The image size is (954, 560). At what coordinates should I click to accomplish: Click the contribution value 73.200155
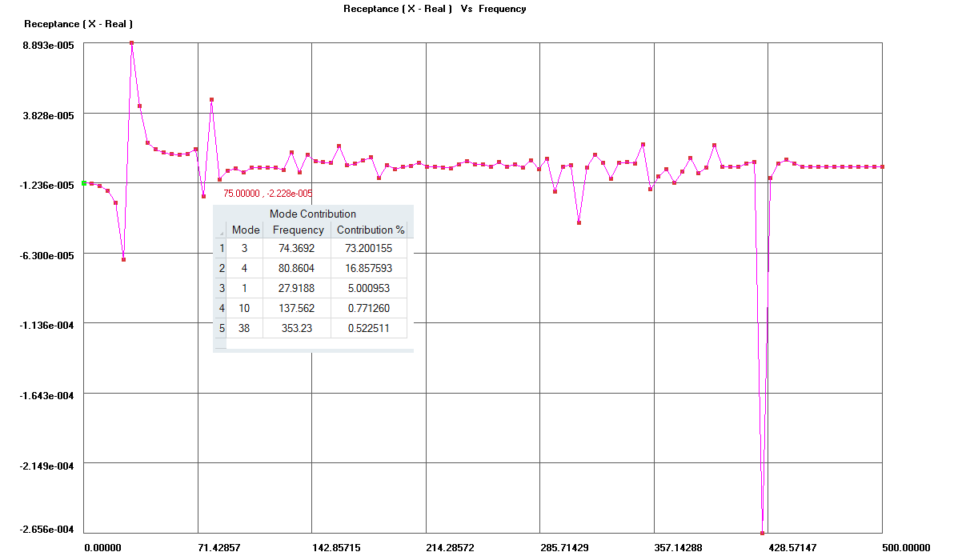(x=370, y=249)
